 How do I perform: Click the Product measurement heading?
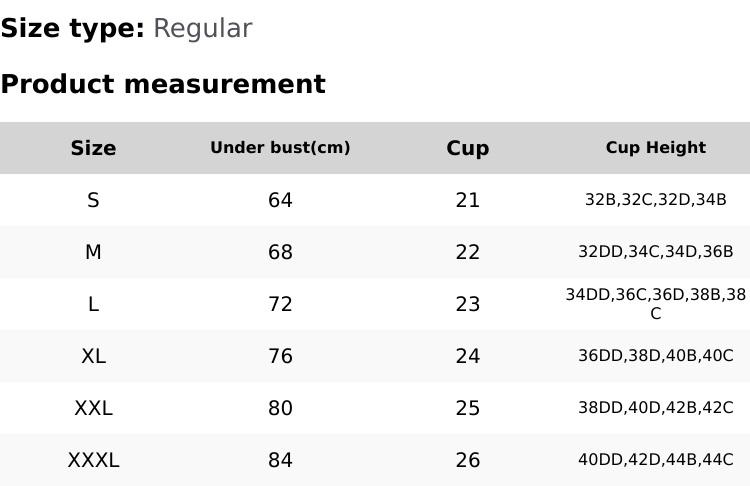pos(163,84)
